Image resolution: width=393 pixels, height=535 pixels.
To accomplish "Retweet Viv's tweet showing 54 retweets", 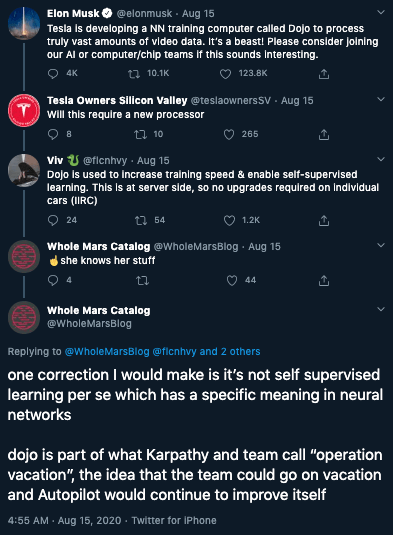I will point(141,220).
